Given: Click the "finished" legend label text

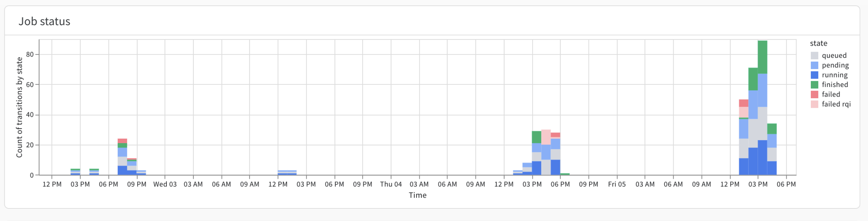Looking at the screenshot, I should coord(835,85).
